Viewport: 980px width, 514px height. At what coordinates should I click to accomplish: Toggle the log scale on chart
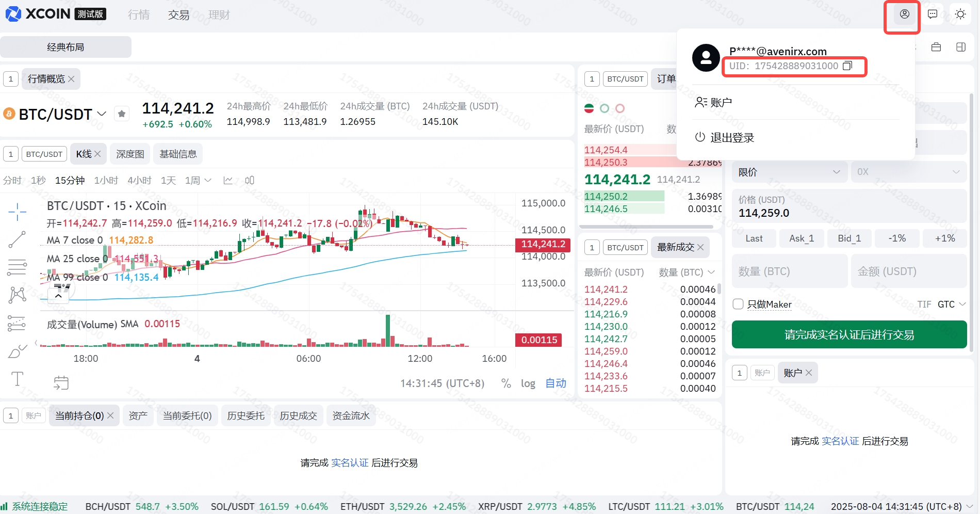(x=528, y=383)
